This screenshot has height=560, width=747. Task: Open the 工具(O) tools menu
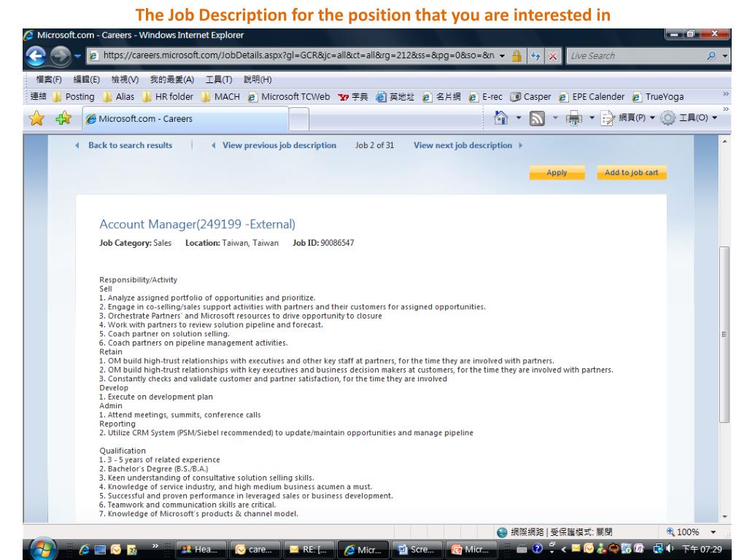coord(689,117)
